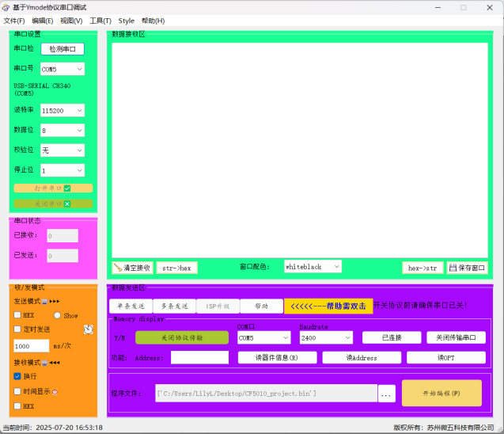Screen dimensions: 504x434
Task: Select the Show radio button
Action: pyautogui.click(x=57, y=315)
